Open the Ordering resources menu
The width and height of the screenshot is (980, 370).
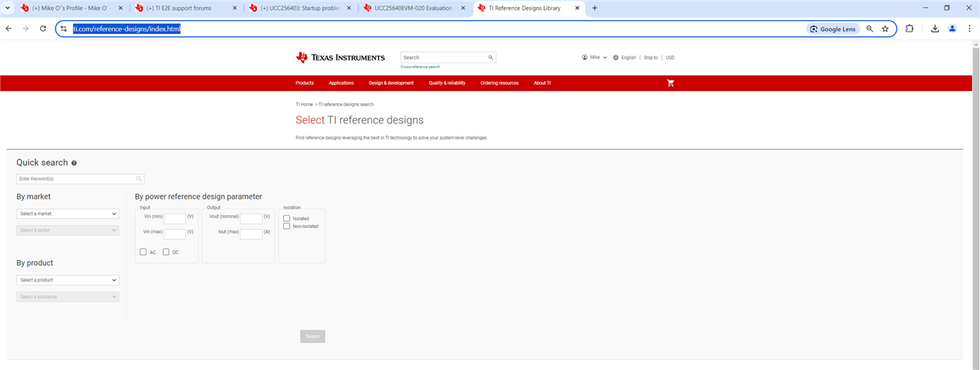499,82
